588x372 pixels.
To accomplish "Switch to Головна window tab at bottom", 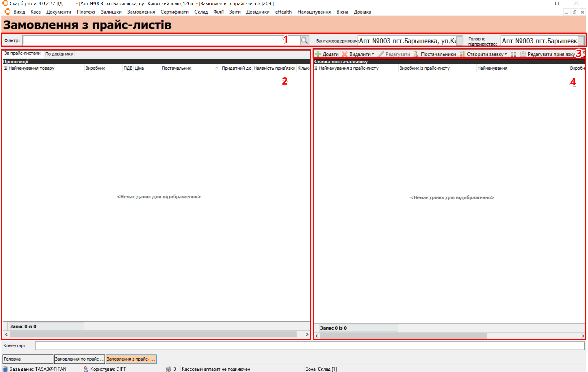I will click(x=28, y=359).
